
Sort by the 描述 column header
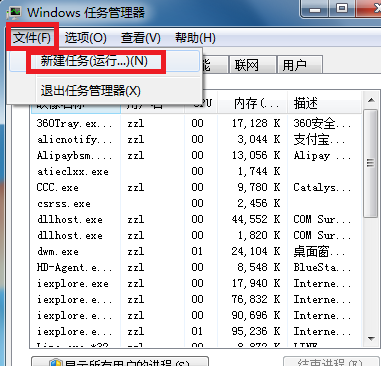[x=325, y=103]
